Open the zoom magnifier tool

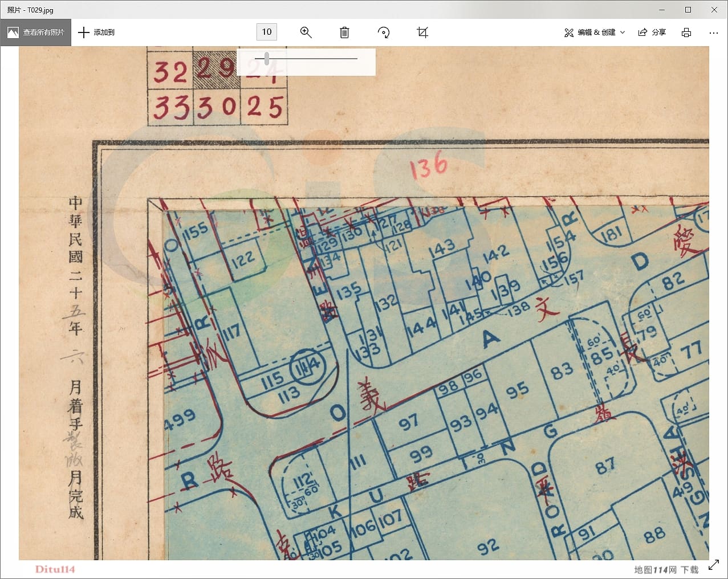click(x=306, y=32)
